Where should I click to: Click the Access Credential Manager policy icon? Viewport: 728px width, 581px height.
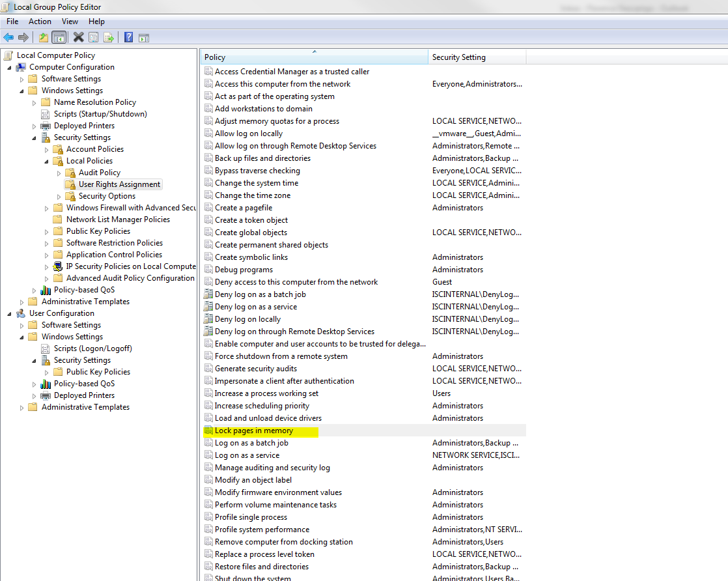(208, 72)
